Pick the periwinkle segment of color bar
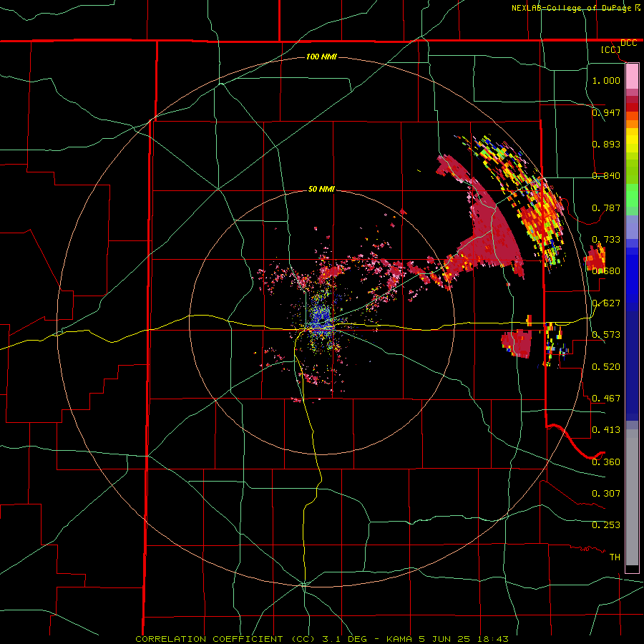Image resolution: width=644 pixels, height=644 pixels. tap(632, 227)
